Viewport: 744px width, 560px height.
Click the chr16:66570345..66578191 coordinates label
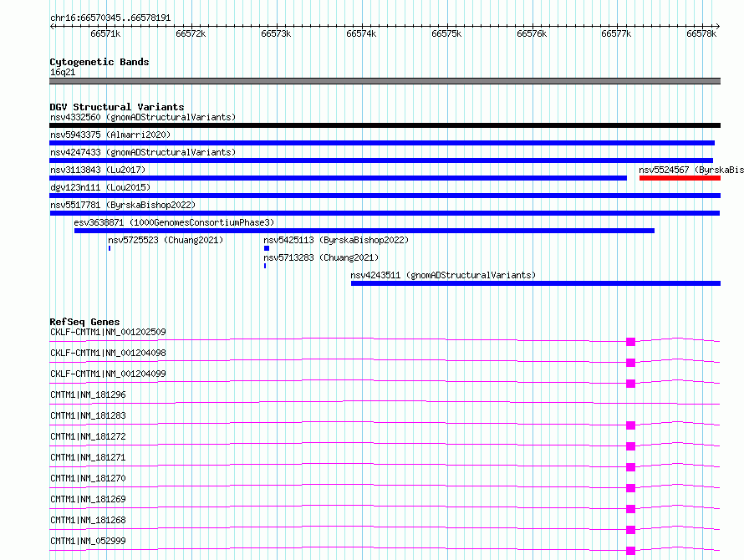tap(110, 18)
